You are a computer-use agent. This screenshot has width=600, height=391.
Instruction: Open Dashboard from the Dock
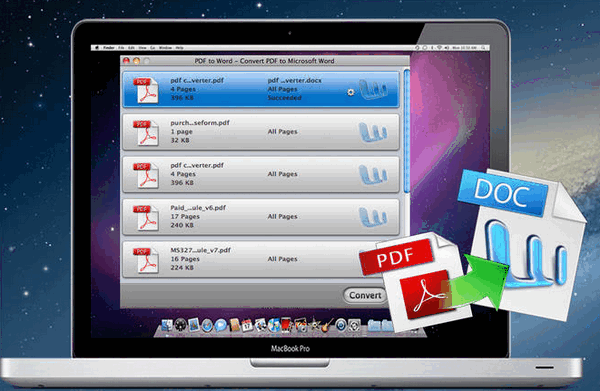point(181,325)
